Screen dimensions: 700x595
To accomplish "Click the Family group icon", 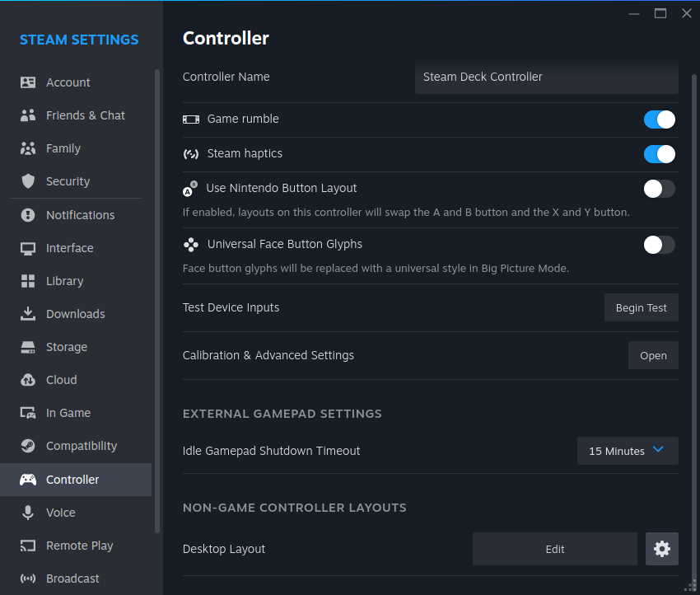I will pos(28,148).
